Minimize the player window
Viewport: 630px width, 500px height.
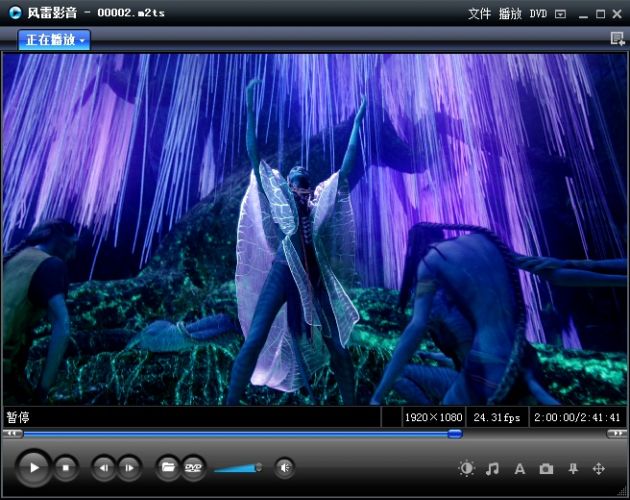[583, 15]
